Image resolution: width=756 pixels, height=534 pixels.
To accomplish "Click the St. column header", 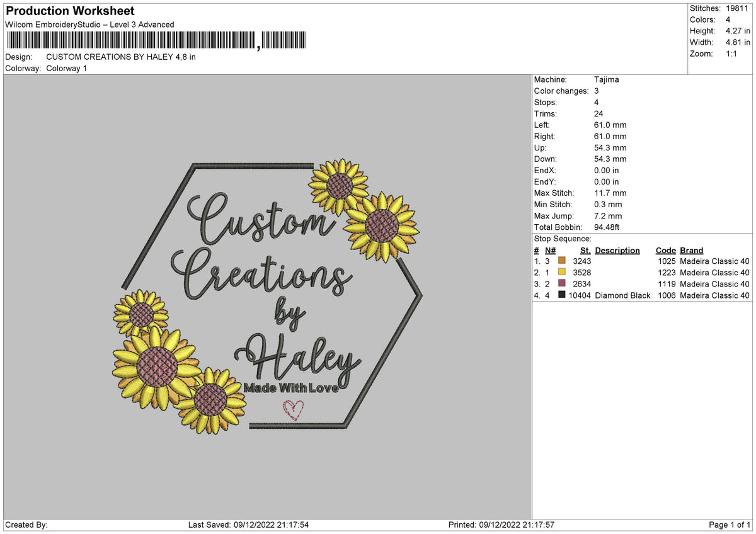I will (585, 250).
